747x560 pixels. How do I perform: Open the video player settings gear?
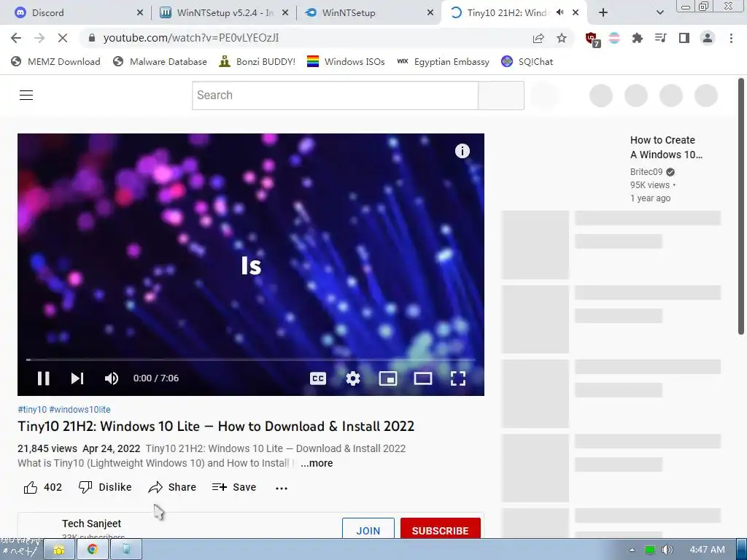[x=353, y=378]
